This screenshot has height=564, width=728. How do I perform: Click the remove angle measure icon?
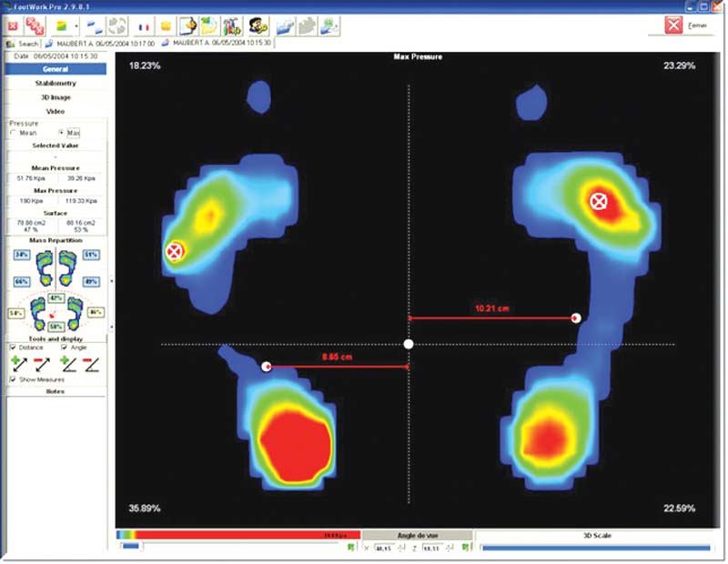point(92,364)
